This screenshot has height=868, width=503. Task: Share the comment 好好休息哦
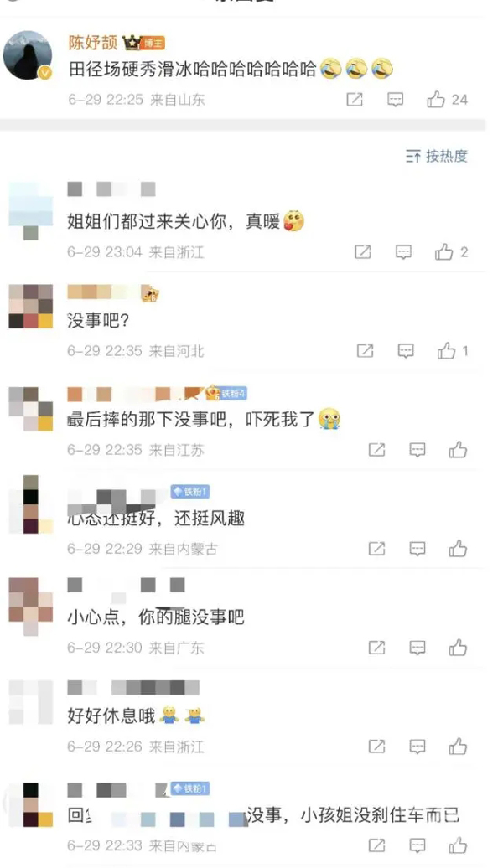click(376, 747)
